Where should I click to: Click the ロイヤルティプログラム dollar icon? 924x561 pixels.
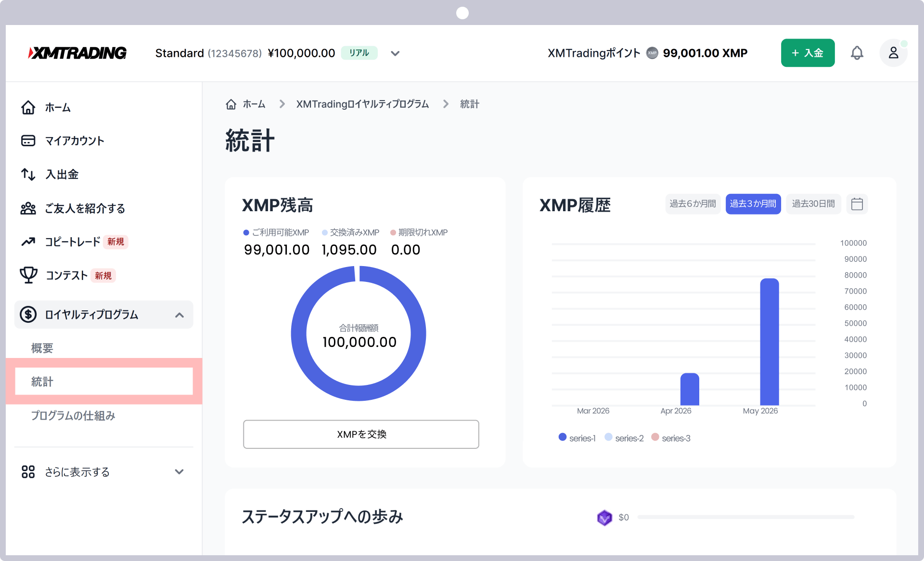(28, 315)
